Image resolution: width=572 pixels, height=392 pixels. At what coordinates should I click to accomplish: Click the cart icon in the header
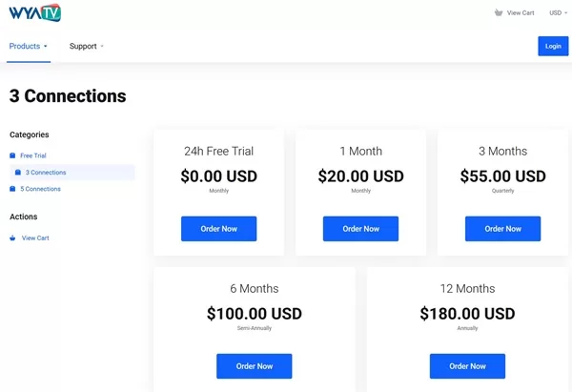pyautogui.click(x=499, y=12)
